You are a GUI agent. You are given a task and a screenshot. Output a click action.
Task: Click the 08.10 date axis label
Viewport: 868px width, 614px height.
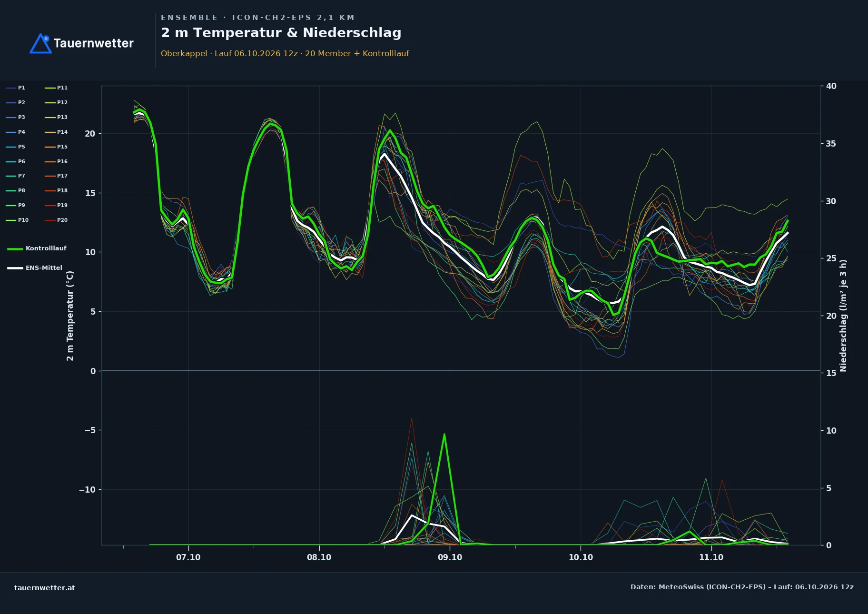[319, 557]
